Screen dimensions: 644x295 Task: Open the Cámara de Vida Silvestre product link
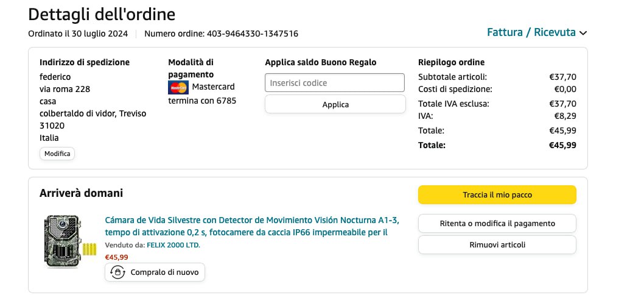252,226
